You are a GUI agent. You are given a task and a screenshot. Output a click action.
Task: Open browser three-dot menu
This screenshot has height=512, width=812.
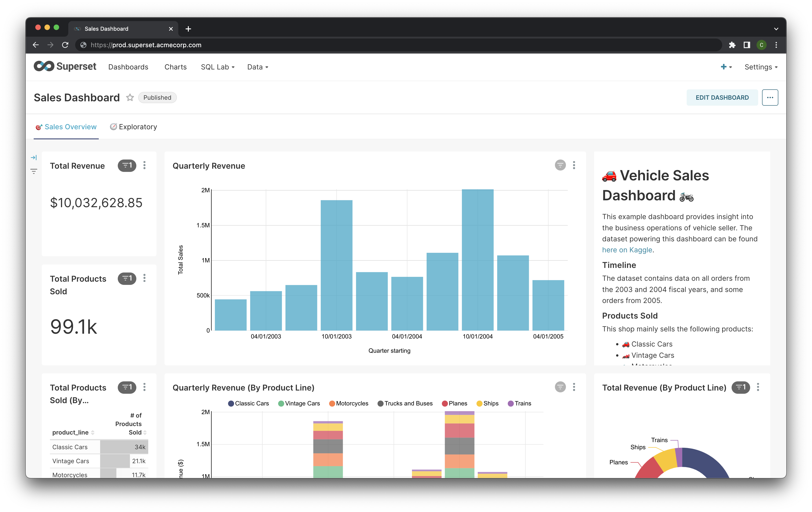pyautogui.click(x=776, y=45)
